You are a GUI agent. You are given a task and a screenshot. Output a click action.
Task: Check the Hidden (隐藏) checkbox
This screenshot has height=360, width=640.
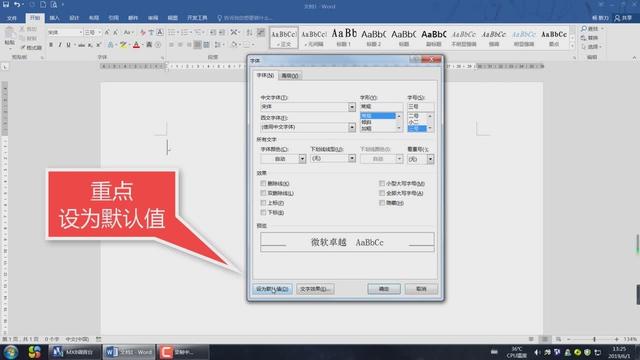click(x=382, y=203)
